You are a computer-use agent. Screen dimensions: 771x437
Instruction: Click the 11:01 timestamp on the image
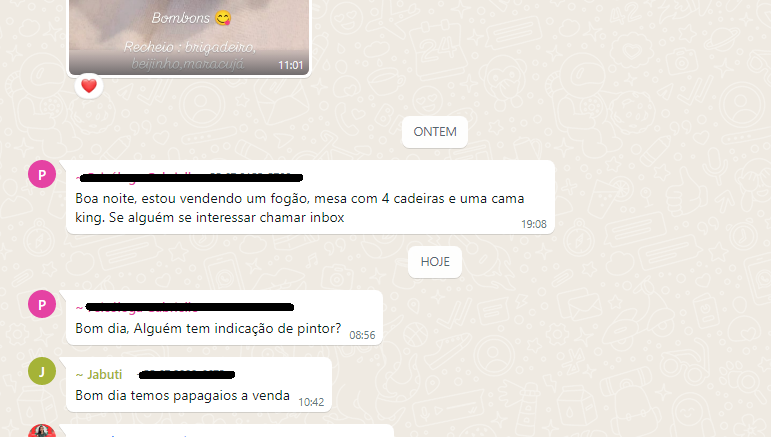[x=291, y=65]
